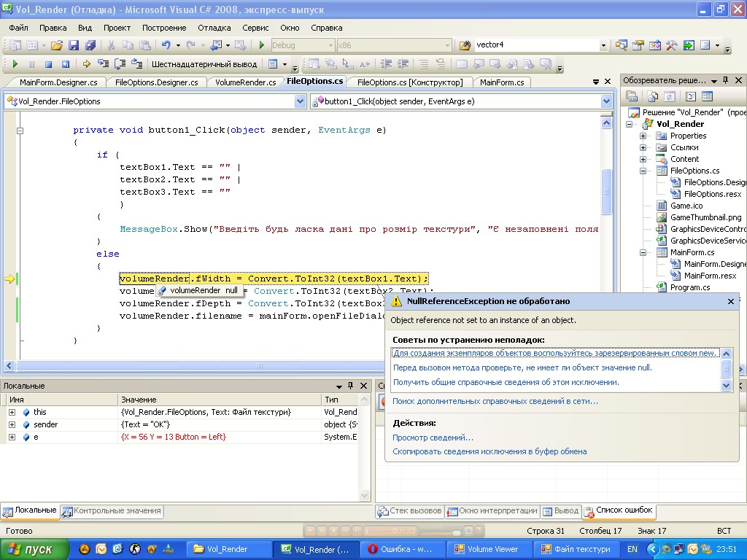Click the Undo arrow icon
Screen dimensions: 747x560
coord(166,45)
